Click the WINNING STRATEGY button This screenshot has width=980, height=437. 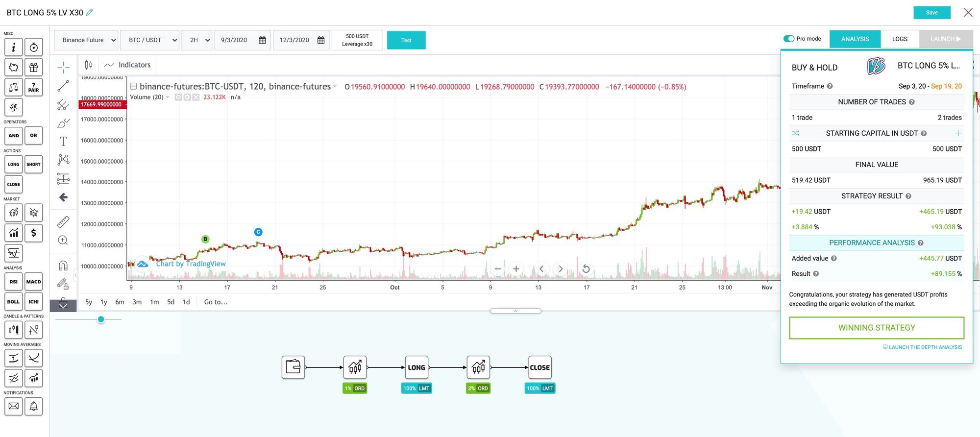877,328
